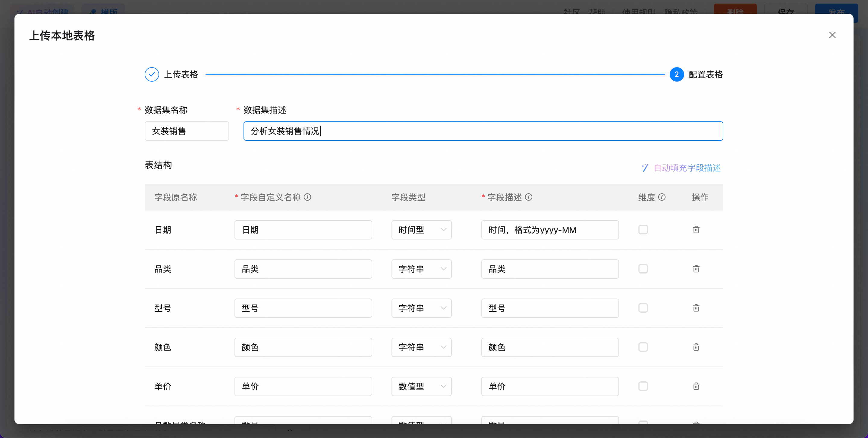Tick the 维度 checkbox for 单价
868x438 pixels.
(x=643, y=386)
